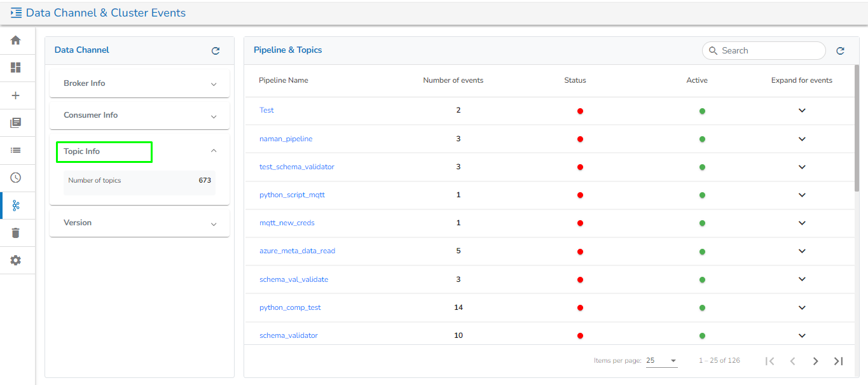Open the trash bin icon in sidebar
The image size is (868, 385).
click(x=16, y=233)
